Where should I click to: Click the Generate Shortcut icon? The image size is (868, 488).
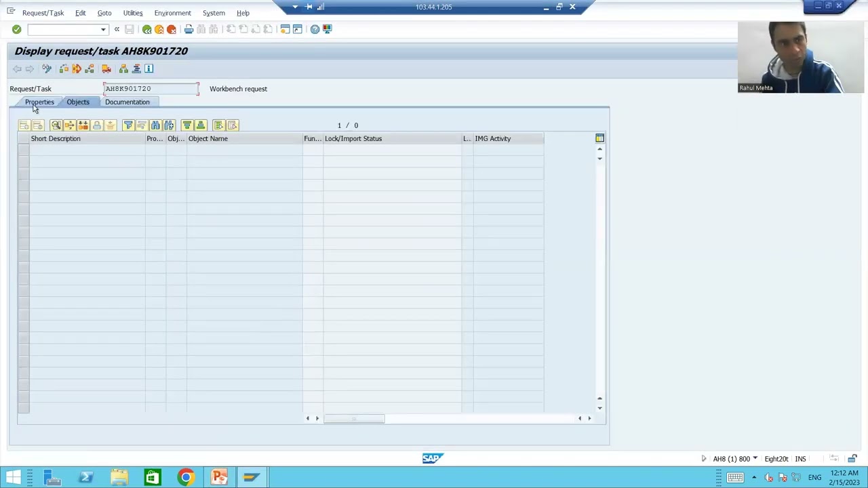click(x=298, y=29)
